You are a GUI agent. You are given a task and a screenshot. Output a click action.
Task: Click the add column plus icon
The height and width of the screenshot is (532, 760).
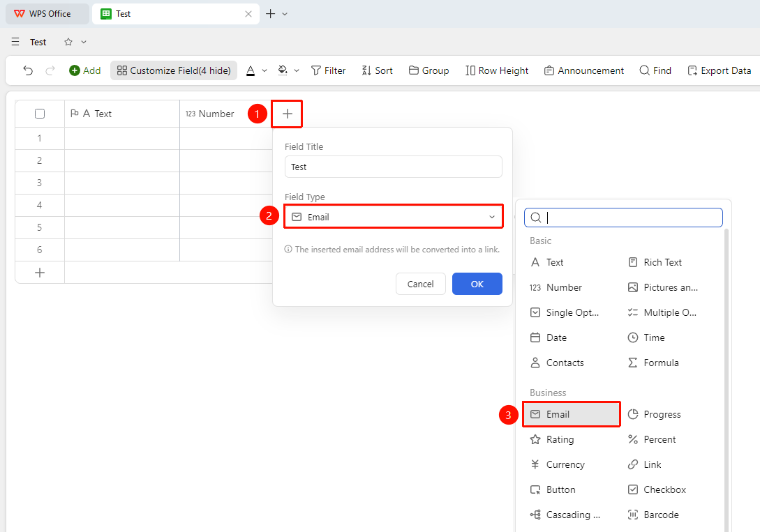288,114
